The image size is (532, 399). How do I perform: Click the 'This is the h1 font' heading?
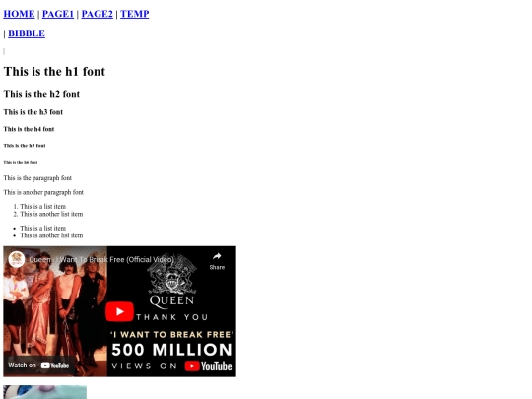(x=54, y=72)
